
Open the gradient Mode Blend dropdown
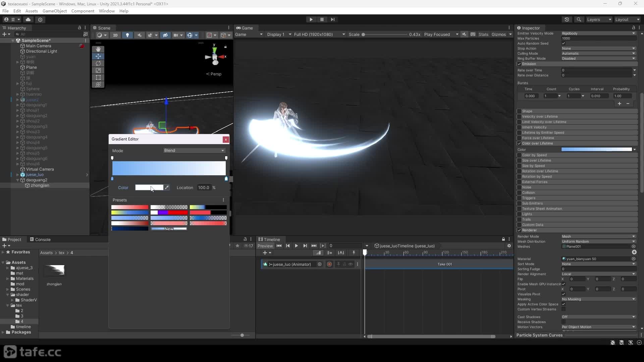[x=194, y=150]
